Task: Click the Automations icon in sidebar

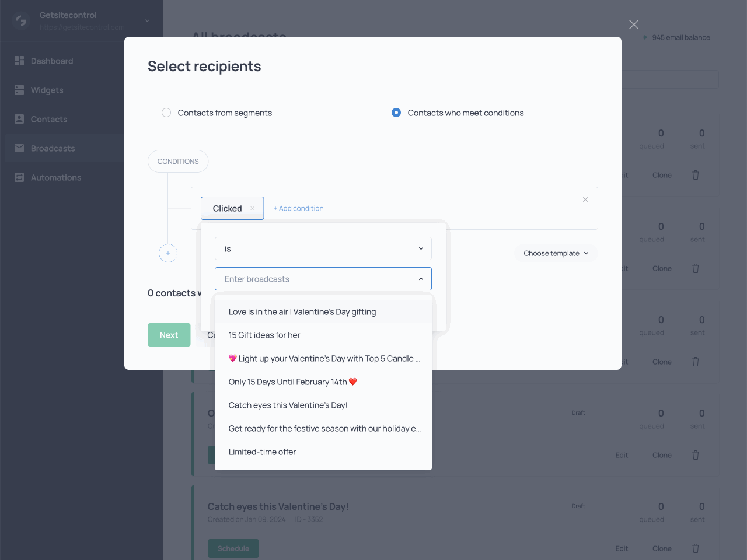Action: (x=19, y=177)
